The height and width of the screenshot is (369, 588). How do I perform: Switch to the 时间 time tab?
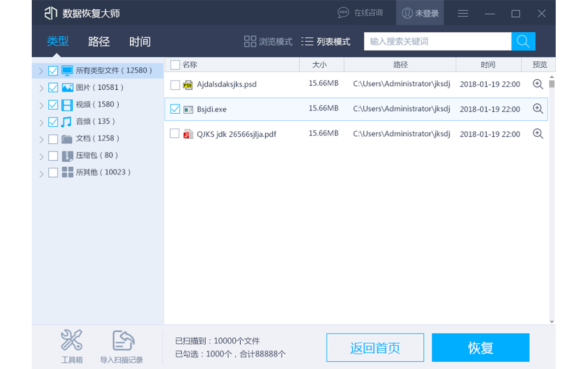tap(139, 42)
